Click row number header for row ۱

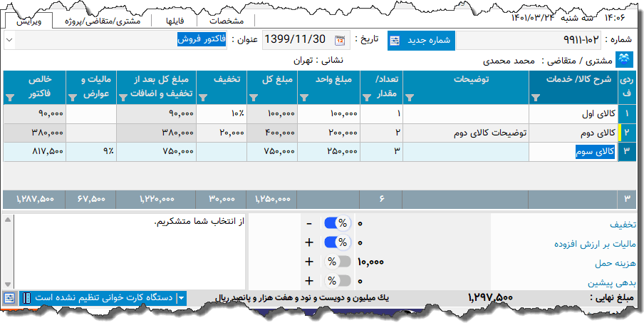626,114
